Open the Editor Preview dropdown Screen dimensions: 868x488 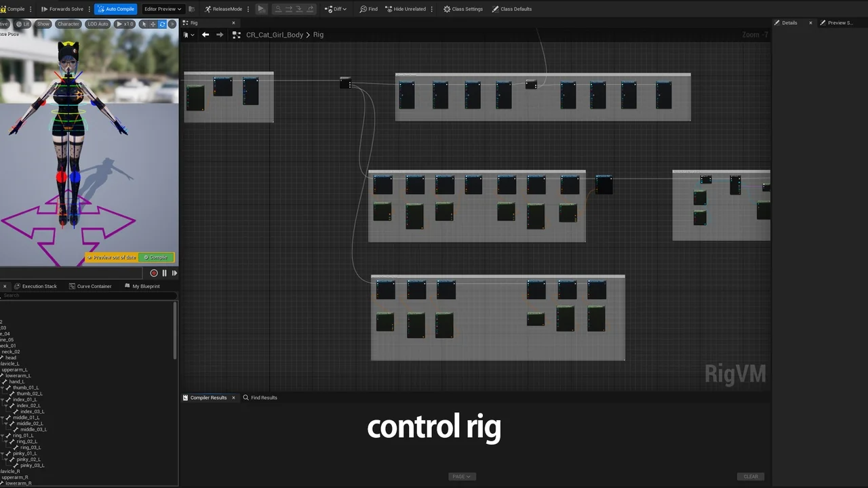click(163, 9)
